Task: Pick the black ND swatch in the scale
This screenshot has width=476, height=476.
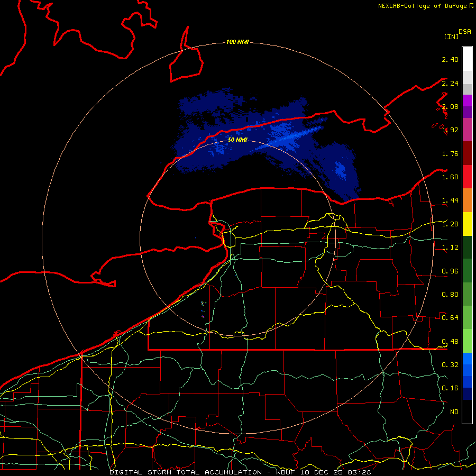Action: 467,411
